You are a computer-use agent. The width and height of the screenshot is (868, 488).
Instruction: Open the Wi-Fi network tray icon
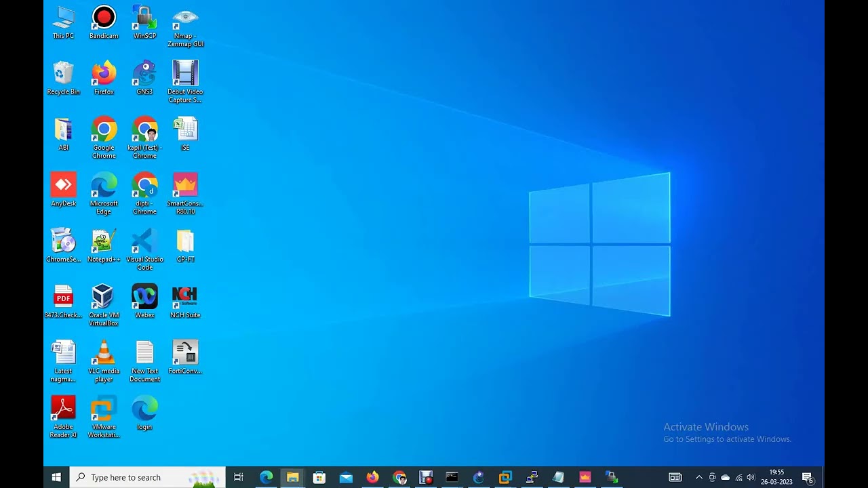[x=738, y=477]
